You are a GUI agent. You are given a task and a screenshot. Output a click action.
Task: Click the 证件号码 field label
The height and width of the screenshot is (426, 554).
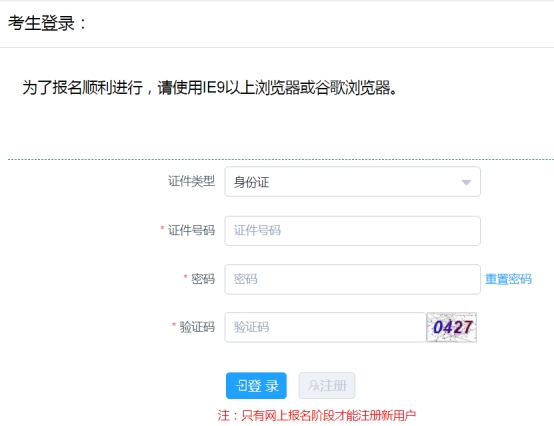pyautogui.click(x=191, y=230)
